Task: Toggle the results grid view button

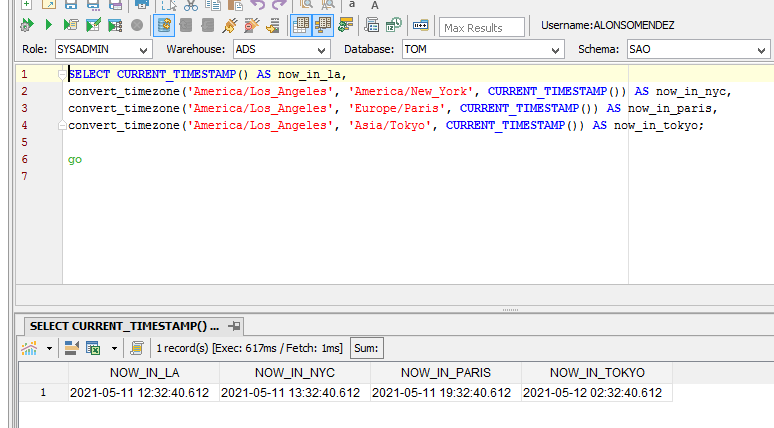Action: tap(300, 25)
